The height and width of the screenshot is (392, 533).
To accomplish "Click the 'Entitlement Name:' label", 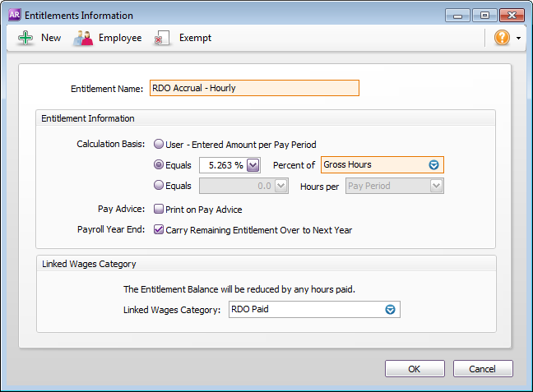I will (x=107, y=89).
